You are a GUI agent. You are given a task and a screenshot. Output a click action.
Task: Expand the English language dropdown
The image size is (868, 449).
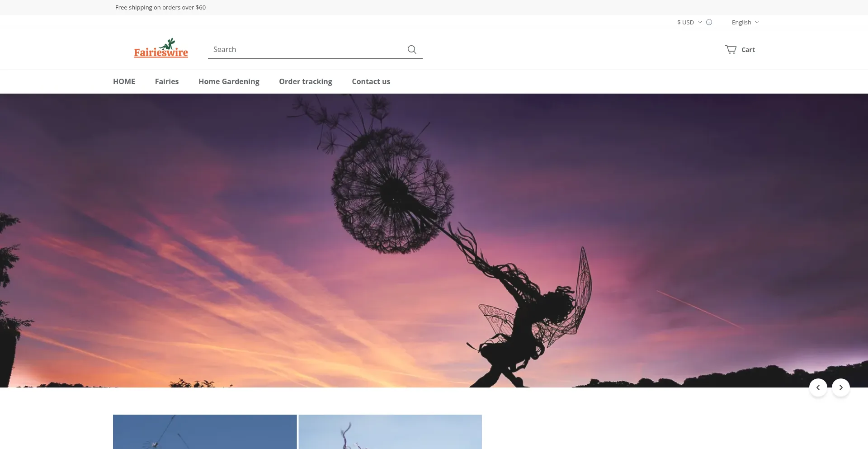[745, 22]
